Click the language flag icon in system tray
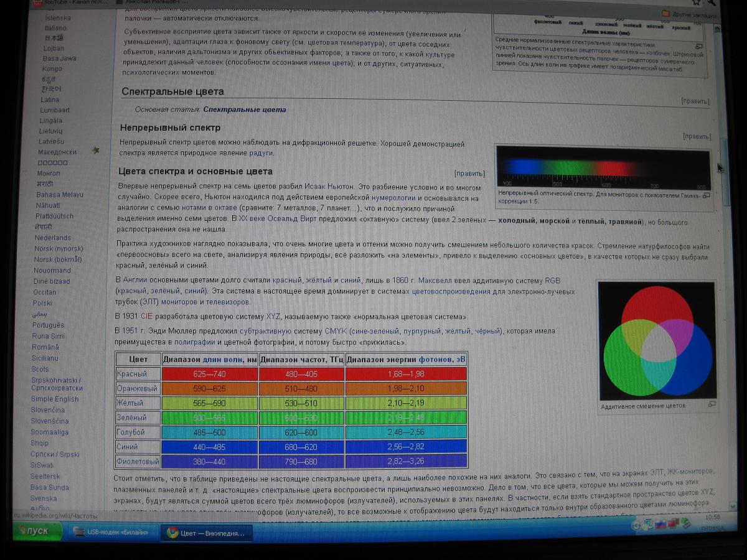Screen dimensions: 747x560 point(659,525)
